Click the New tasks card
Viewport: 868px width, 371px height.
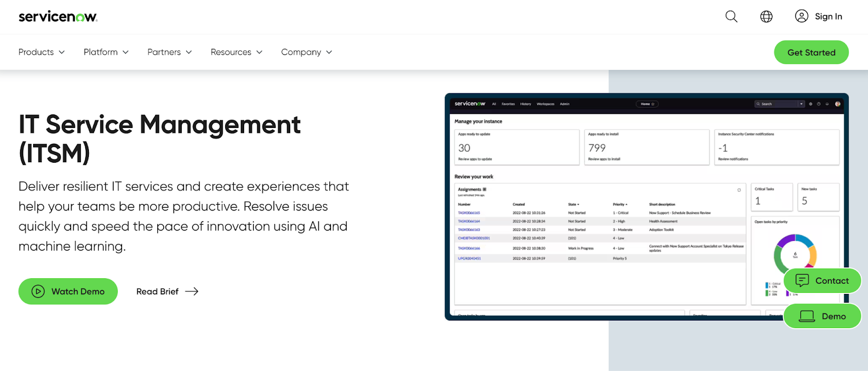click(x=819, y=197)
